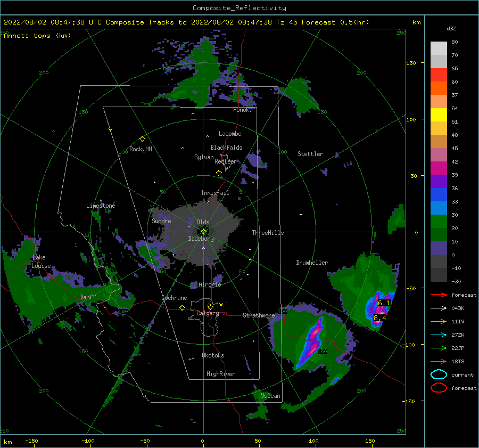Click the Limestone label
The image size is (479, 448).
[101, 206]
